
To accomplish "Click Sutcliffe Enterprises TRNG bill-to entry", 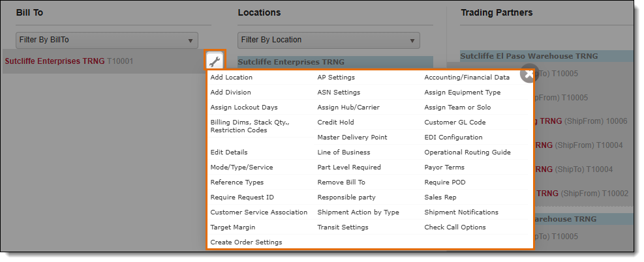I will pos(69,61).
